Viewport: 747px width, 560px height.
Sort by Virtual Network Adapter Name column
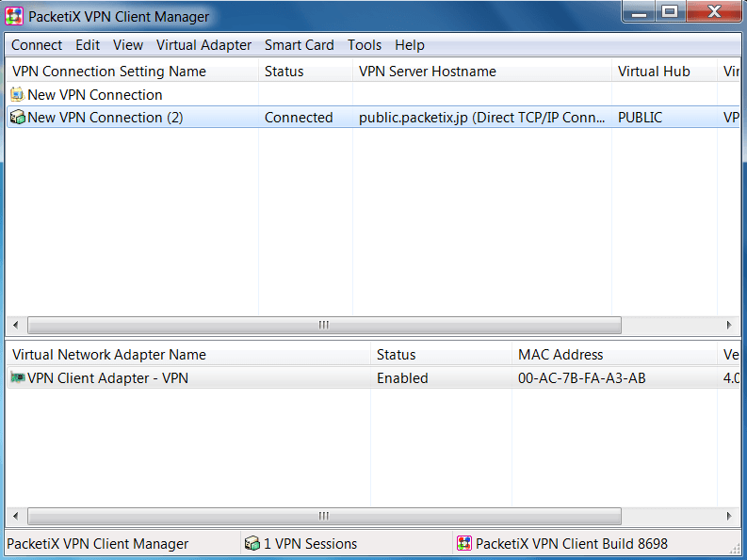coord(188,355)
